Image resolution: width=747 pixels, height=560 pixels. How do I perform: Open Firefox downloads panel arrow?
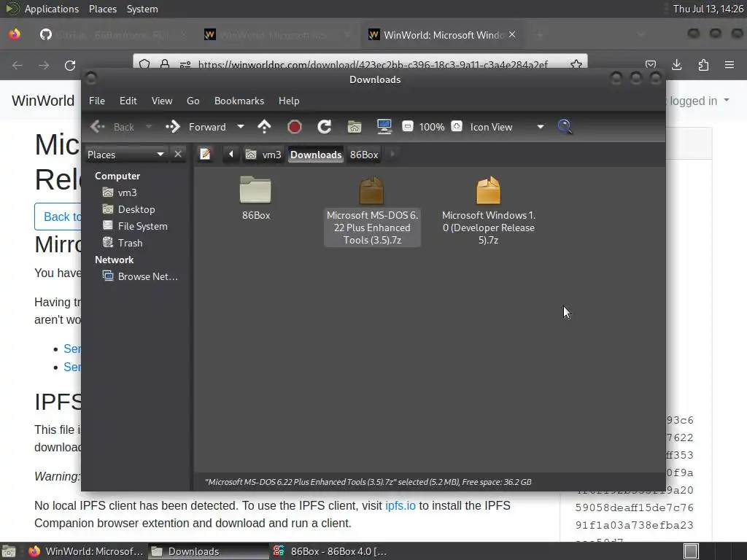(676, 65)
